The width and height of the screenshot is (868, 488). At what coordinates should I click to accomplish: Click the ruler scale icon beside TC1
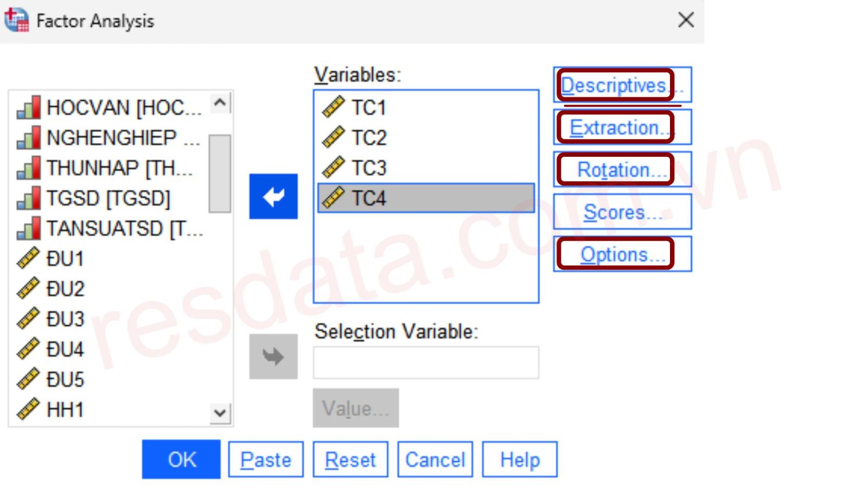pos(333,107)
